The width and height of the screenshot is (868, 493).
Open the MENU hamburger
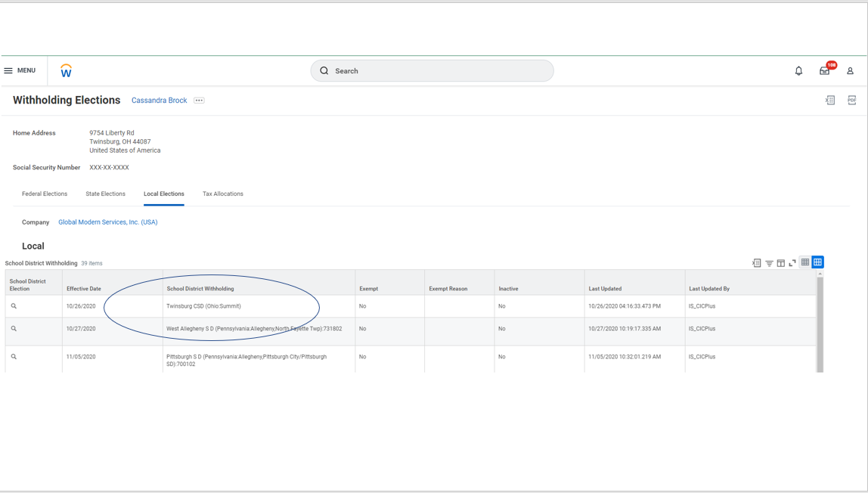pyautogui.click(x=20, y=70)
